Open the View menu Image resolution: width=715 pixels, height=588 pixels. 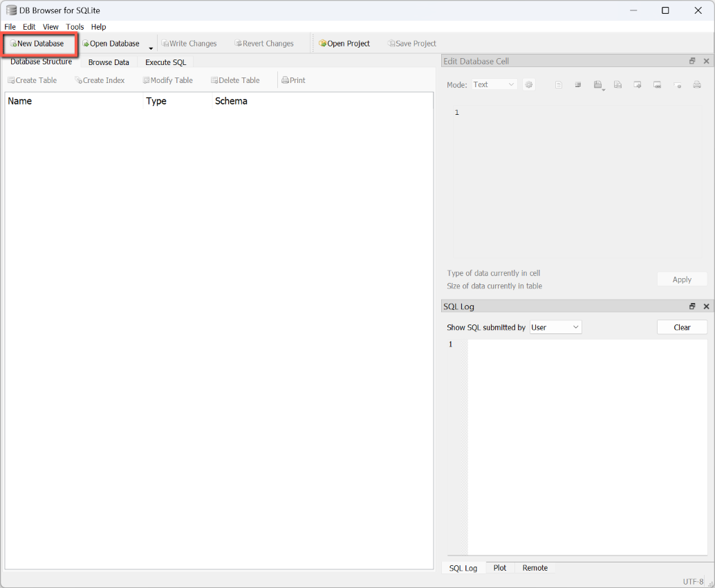pos(50,27)
